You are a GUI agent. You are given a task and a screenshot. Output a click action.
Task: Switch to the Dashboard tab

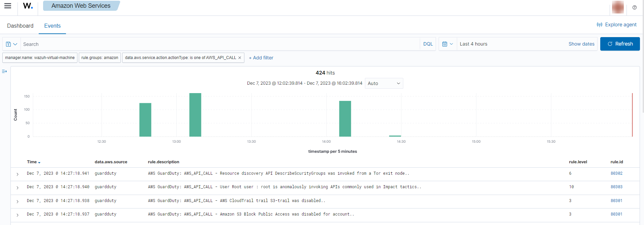20,26
